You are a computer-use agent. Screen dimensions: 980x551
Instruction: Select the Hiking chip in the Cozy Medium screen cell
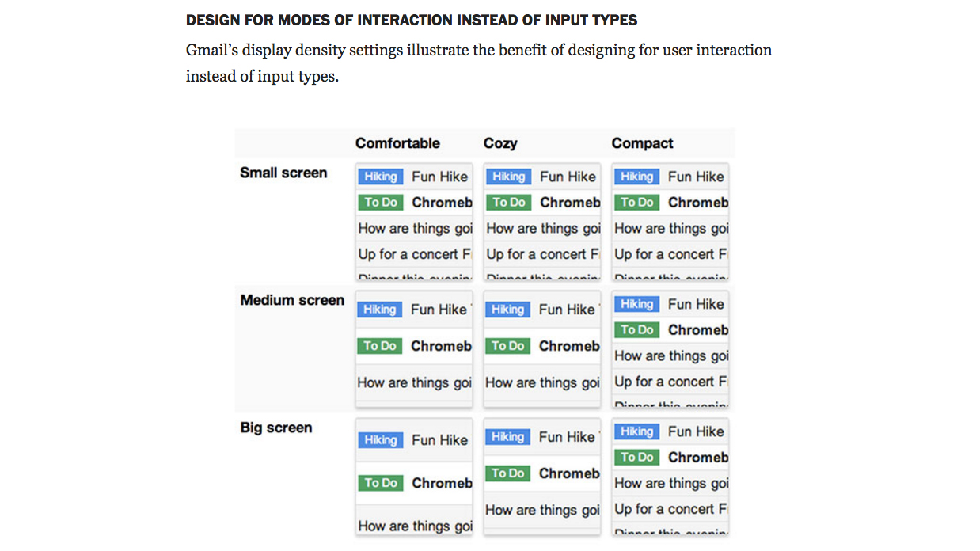tap(507, 309)
